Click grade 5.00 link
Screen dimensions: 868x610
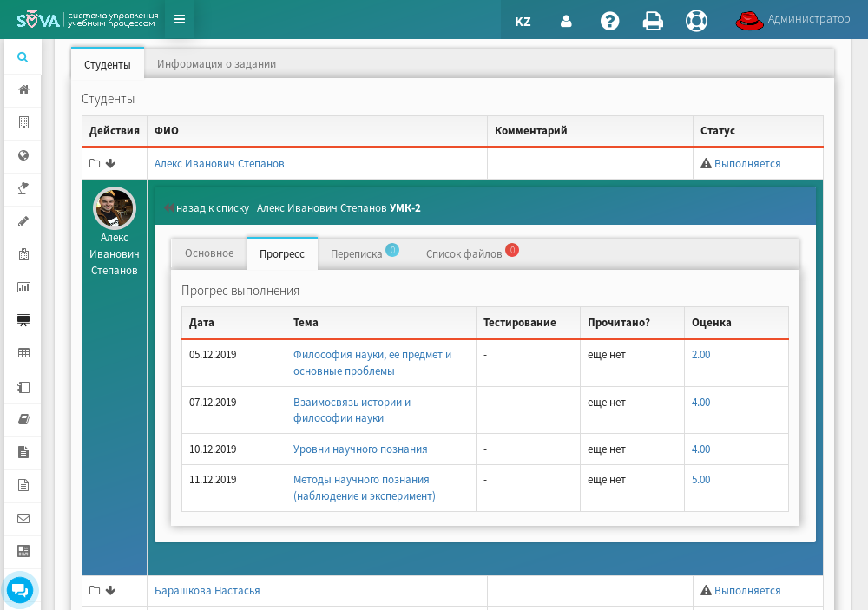click(700, 480)
